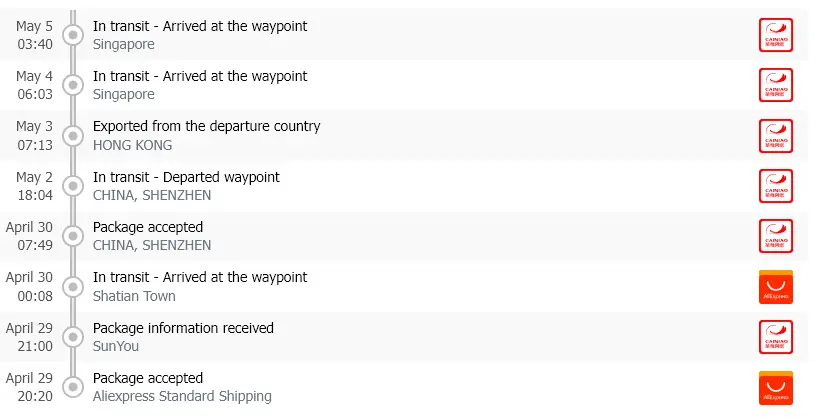Click the Cainiao icon for May 5 entry

click(x=775, y=35)
